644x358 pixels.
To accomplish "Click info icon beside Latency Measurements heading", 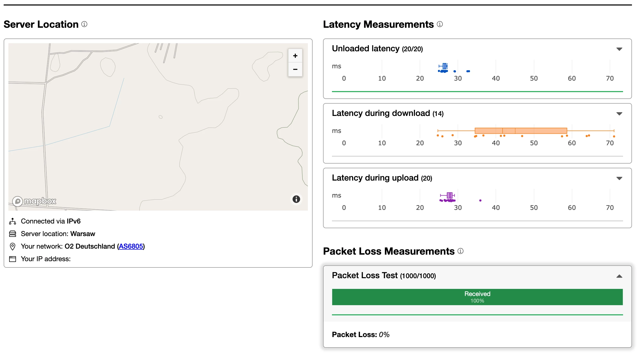I will tap(440, 24).
